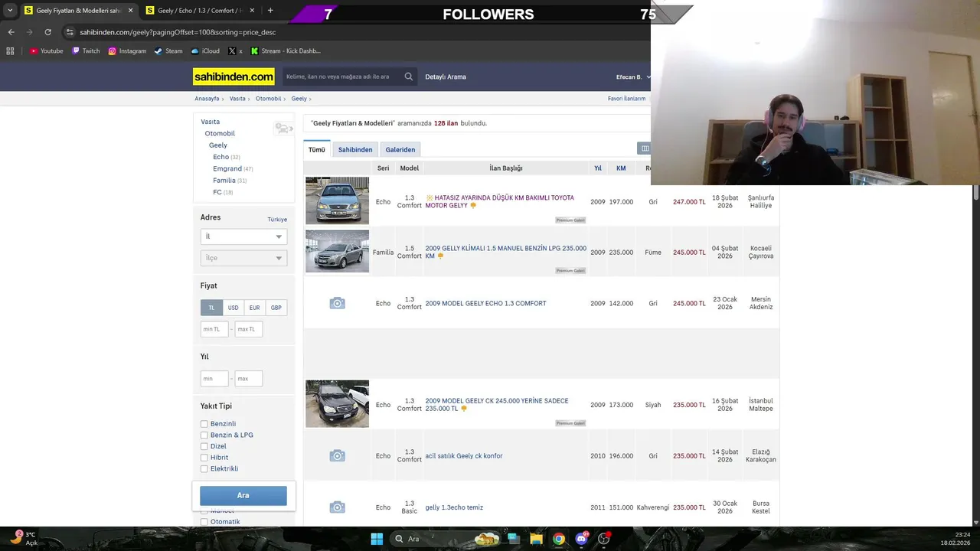Sort listings by KM column
Image resolution: width=980 pixels, height=551 pixels.
[x=621, y=168]
